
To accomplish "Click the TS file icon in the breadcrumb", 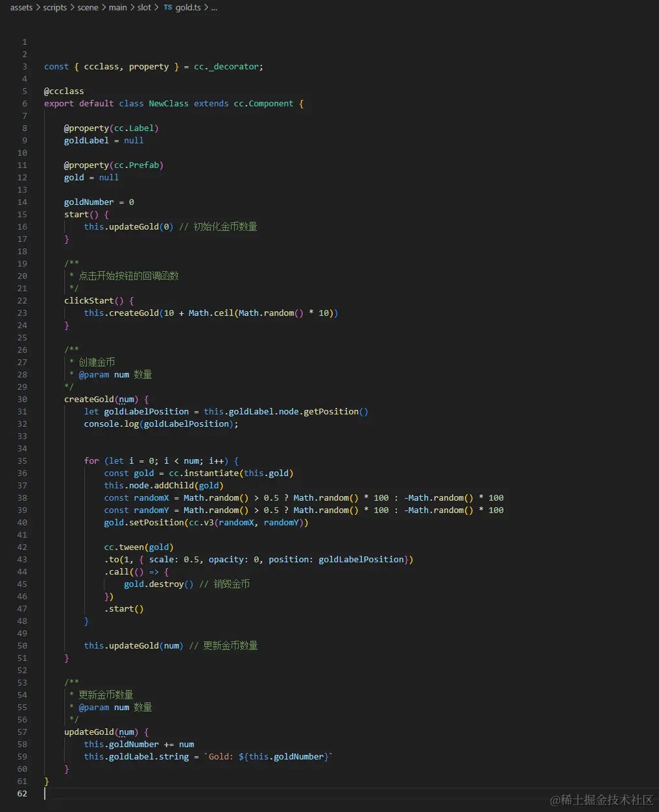I will pos(167,8).
